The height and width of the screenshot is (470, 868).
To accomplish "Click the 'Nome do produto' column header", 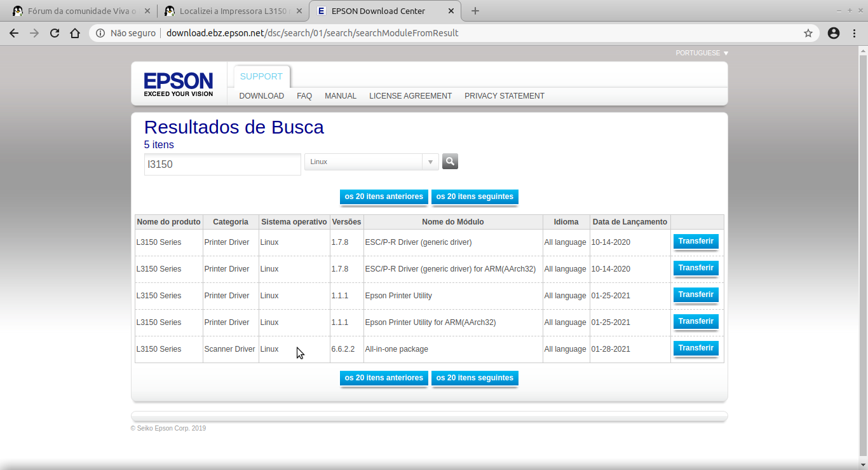I will [169, 222].
